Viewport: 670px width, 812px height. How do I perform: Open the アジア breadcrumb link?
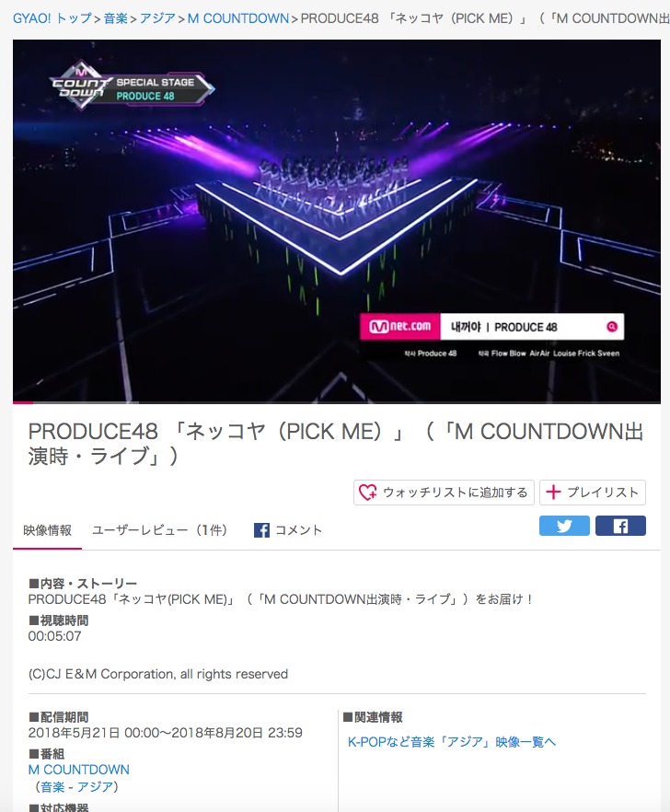tap(157, 18)
